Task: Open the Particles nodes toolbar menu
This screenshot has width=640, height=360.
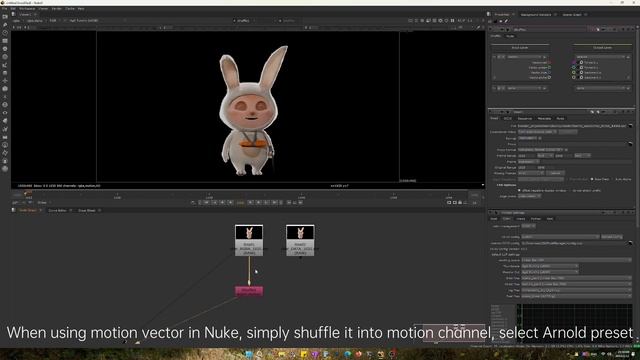Action: pyautogui.click(x=5, y=97)
